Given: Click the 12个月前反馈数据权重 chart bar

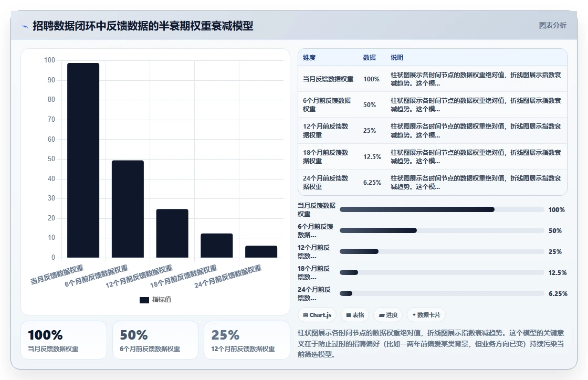Looking at the screenshot, I should [172, 233].
